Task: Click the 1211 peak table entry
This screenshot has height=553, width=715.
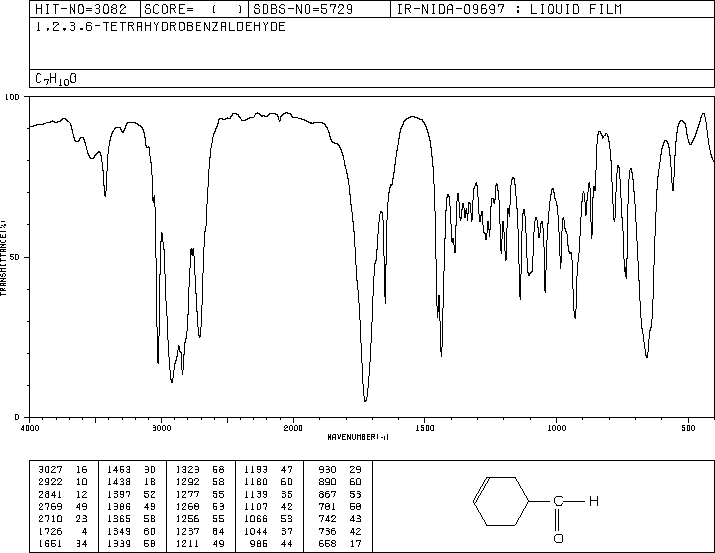Action: [187, 544]
